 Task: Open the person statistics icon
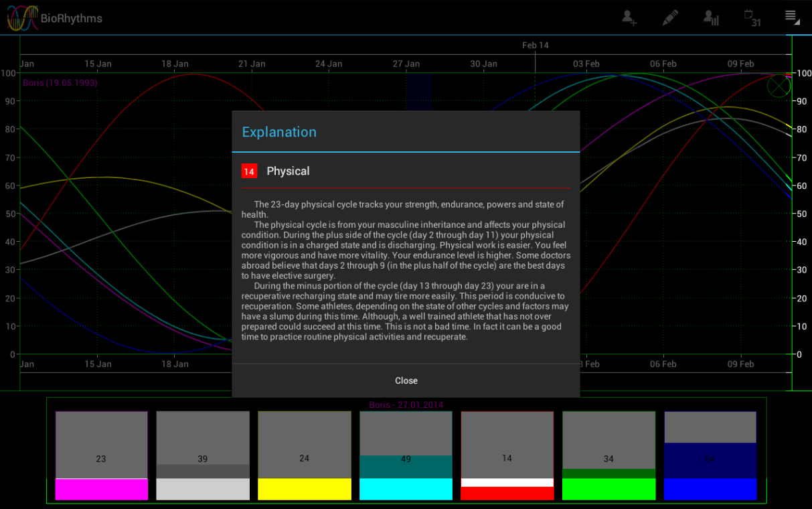(711, 18)
